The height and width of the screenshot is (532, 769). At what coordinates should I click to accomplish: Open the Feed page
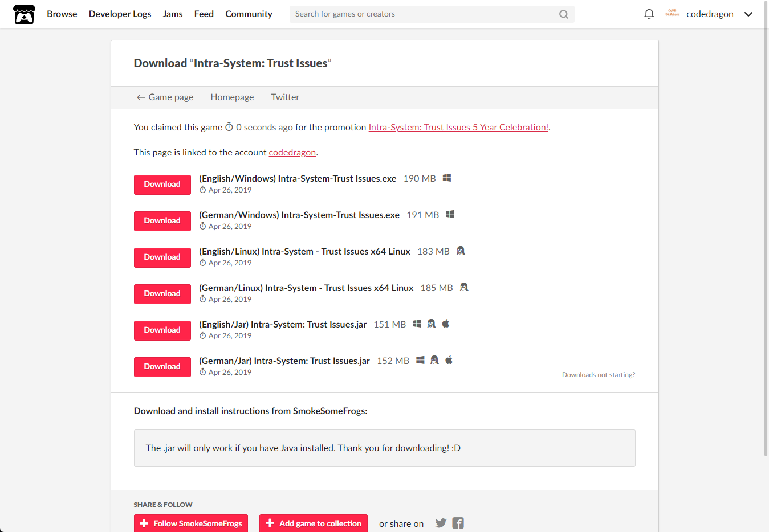[x=204, y=14]
